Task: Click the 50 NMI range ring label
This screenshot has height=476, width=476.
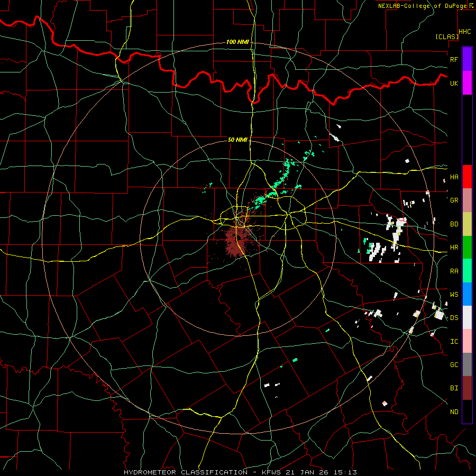Action: [x=237, y=140]
